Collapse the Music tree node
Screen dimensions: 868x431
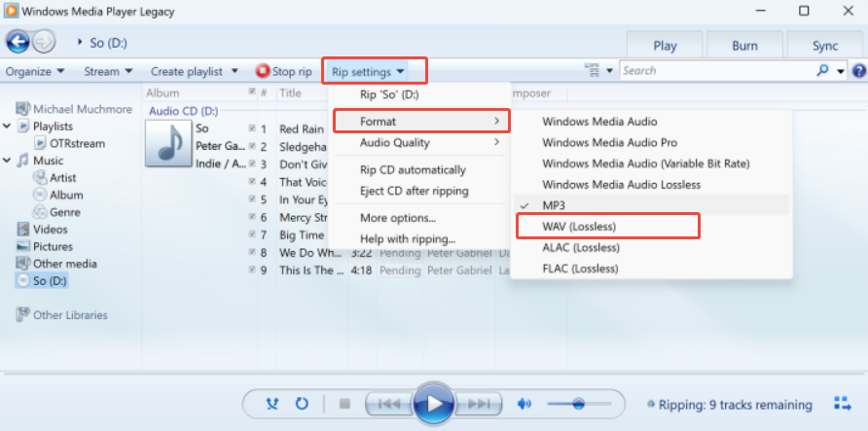pyautogui.click(x=7, y=161)
